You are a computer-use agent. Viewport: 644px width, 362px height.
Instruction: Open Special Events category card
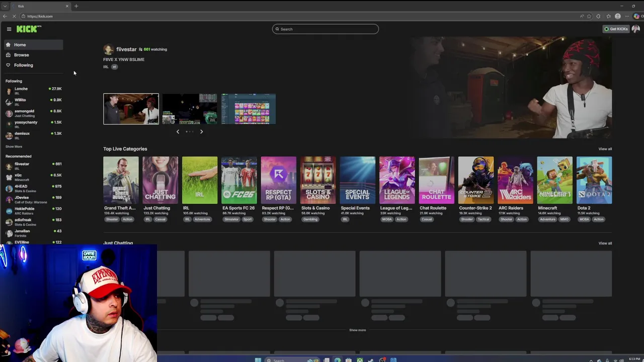[x=357, y=180]
